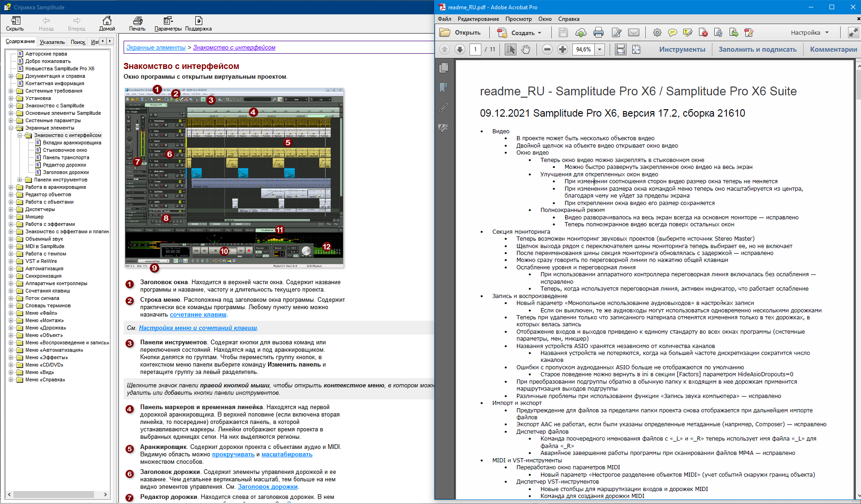861x504 pixels.
Task: Open the Инструменты pane in Acrobat
Action: (682, 50)
